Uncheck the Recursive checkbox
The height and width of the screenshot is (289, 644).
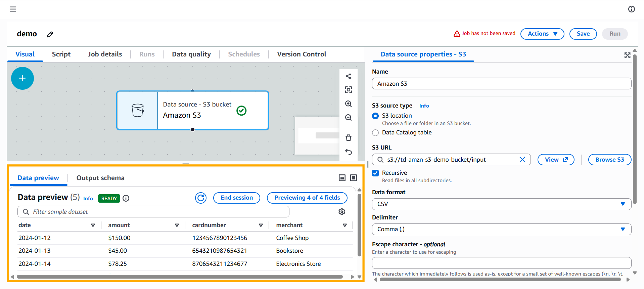click(x=375, y=173)
